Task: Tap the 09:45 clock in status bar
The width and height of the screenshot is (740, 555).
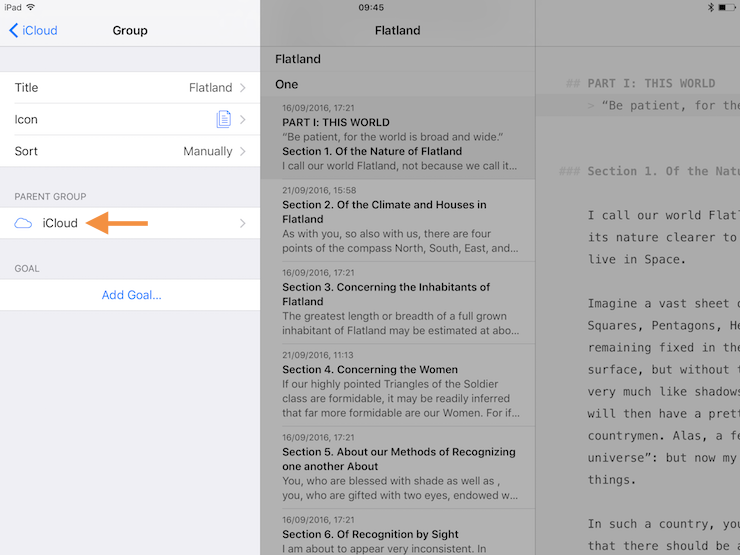Action: click(x=371, y=7)
